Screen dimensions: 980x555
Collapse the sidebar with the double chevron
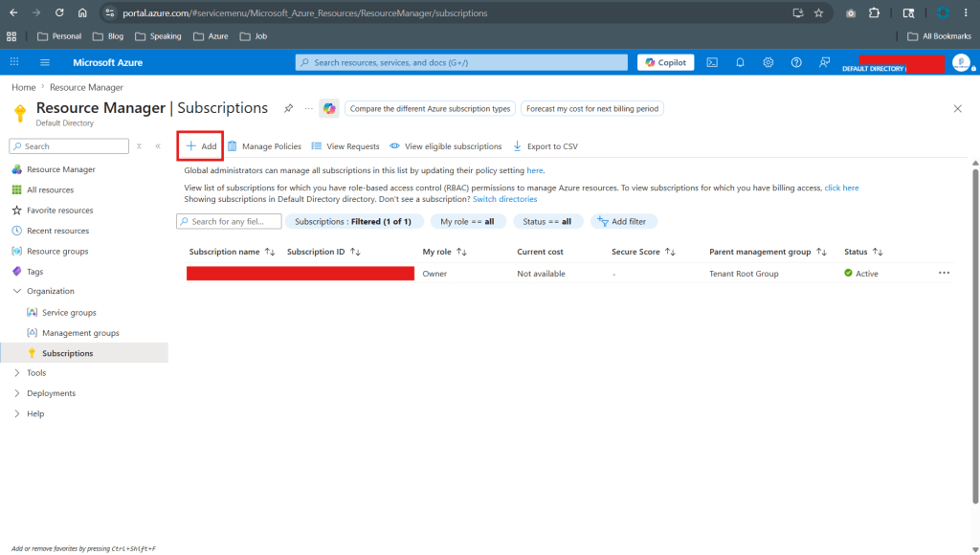tap(158, 146)
